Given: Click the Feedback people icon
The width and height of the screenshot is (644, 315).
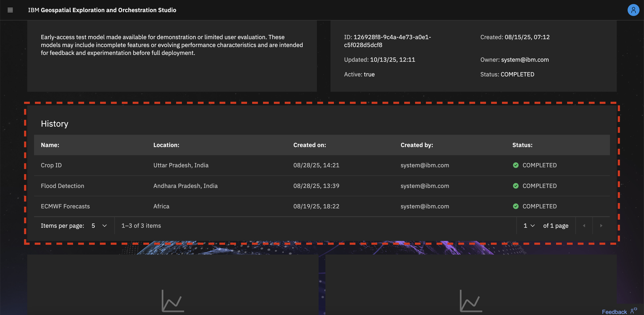Looking at the screenshot, I should tap(634, 311).
